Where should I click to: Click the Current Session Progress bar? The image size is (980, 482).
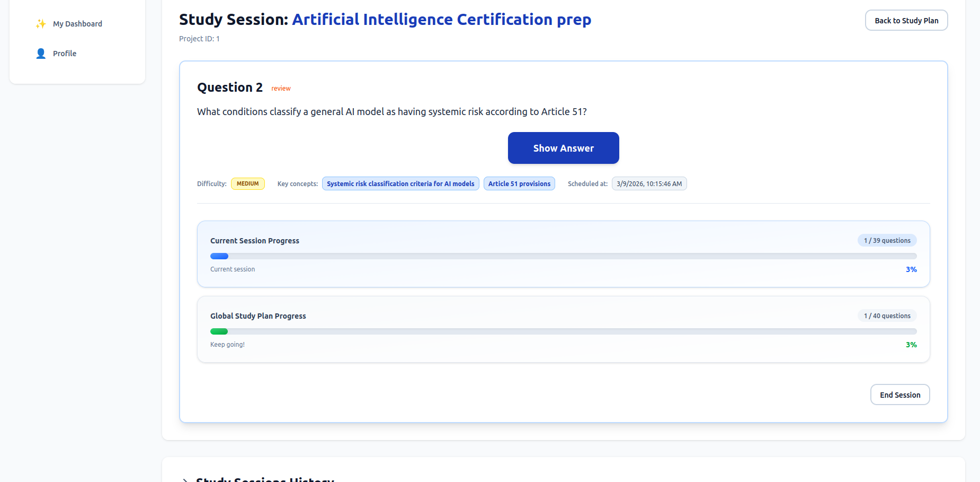(x=563, y=256)
